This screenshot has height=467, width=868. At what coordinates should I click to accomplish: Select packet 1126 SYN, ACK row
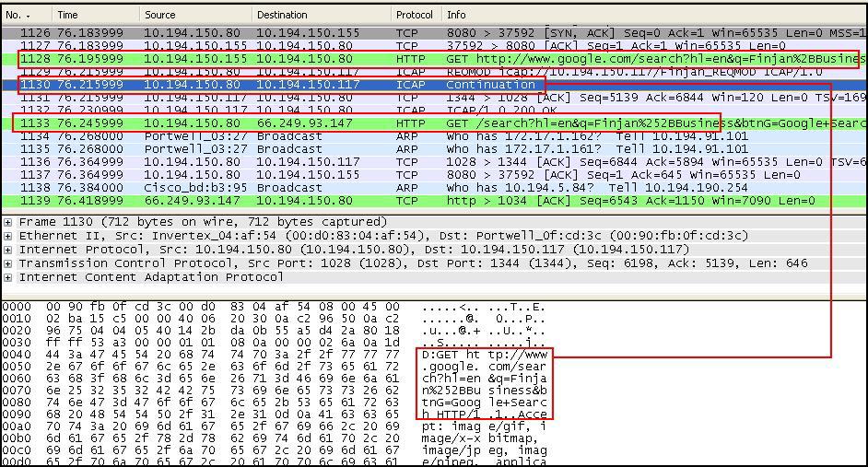tap(276, 33)
